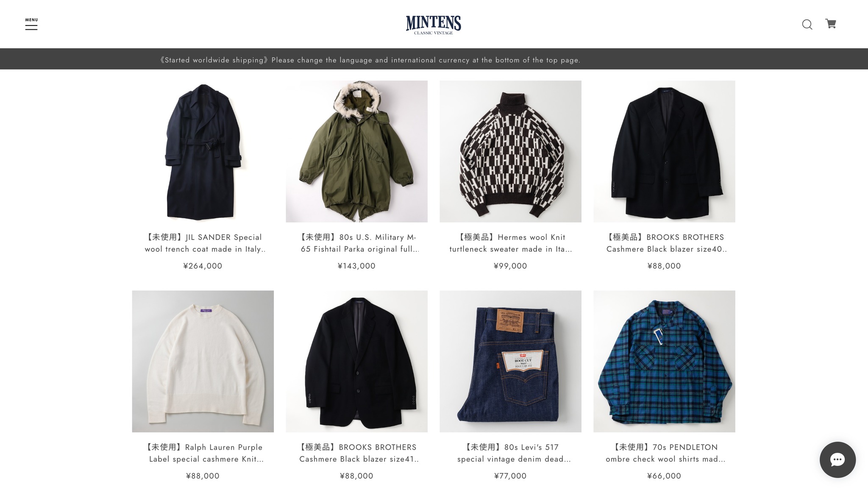Open the chat bubble widget
This screenshot has height=490, width=868.
click(x=837, y=459)
